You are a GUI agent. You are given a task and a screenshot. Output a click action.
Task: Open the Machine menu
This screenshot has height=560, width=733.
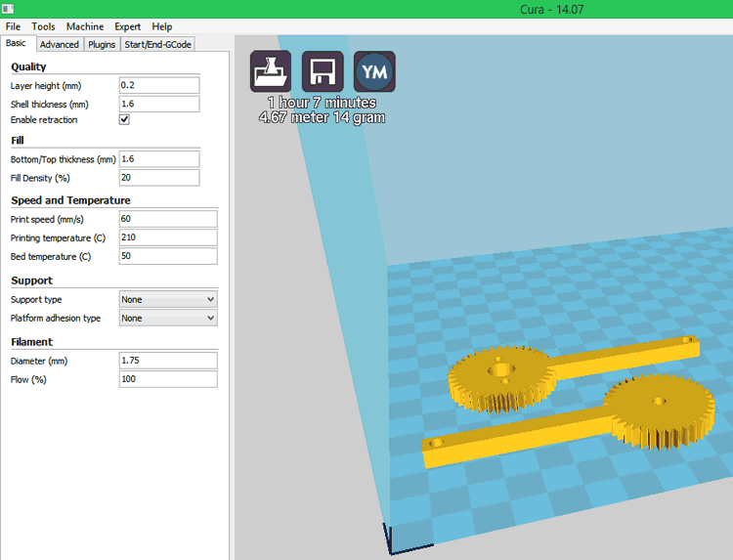[85, 26]
